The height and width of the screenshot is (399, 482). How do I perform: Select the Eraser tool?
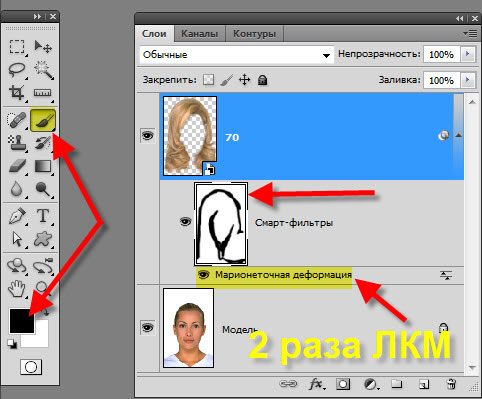pyautogui.click(x=17, y=166)
